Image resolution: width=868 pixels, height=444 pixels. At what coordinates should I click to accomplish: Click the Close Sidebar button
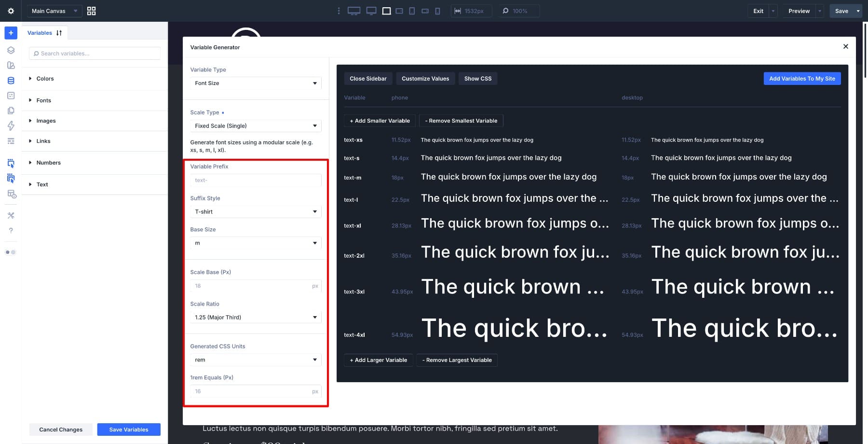click(368, 79)
